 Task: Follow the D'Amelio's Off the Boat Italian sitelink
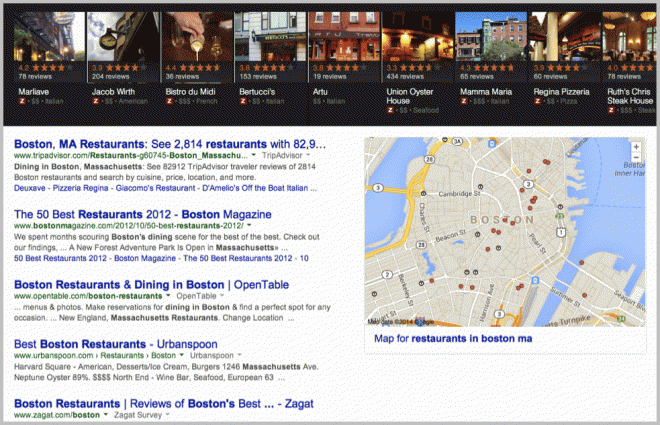click(255, 188)
